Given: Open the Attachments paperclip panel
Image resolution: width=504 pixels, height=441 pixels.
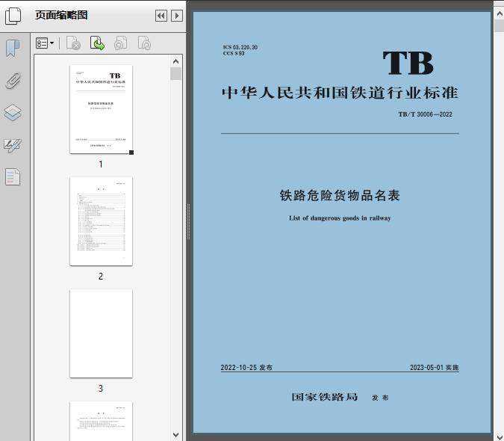Looking at the screenshot, I should (13, 81).
